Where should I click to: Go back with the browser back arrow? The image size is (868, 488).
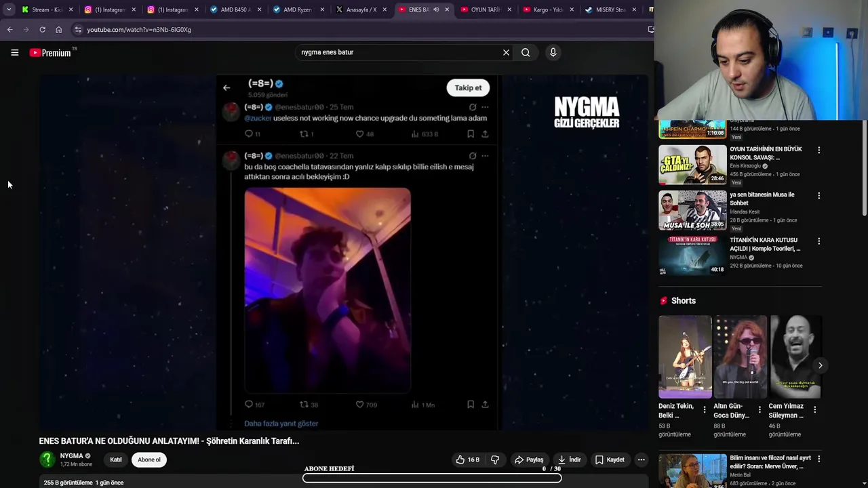point(9,30)
